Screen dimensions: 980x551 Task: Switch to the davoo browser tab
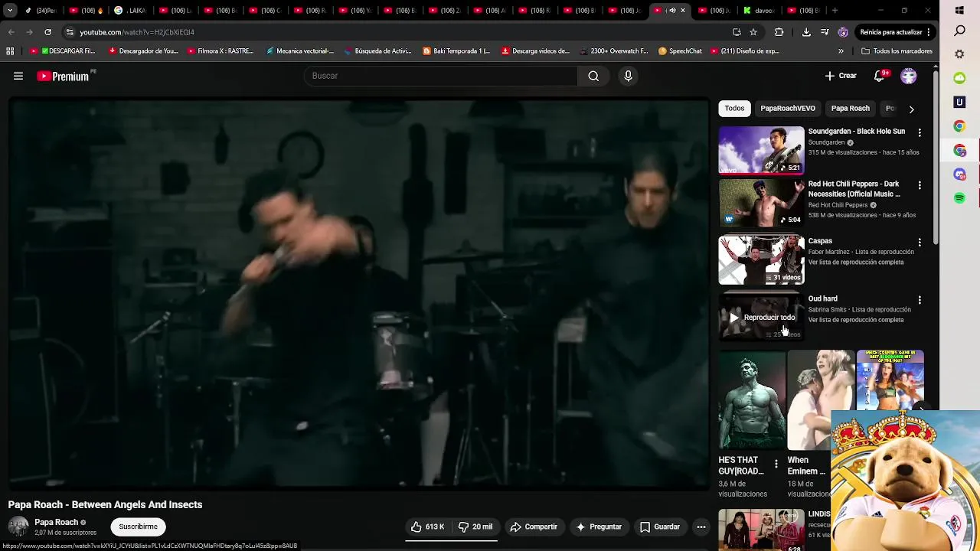pos(759,11)
